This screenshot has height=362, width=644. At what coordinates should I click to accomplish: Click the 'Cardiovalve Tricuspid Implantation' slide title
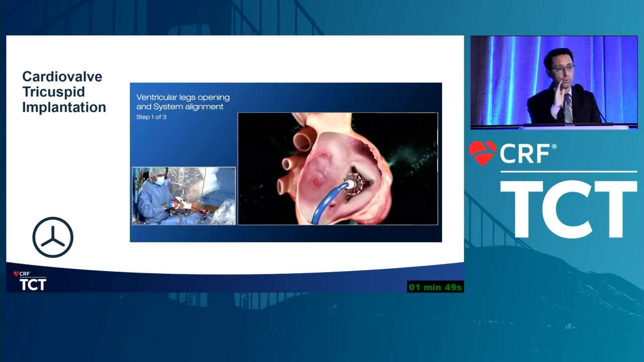coord(64,92)
